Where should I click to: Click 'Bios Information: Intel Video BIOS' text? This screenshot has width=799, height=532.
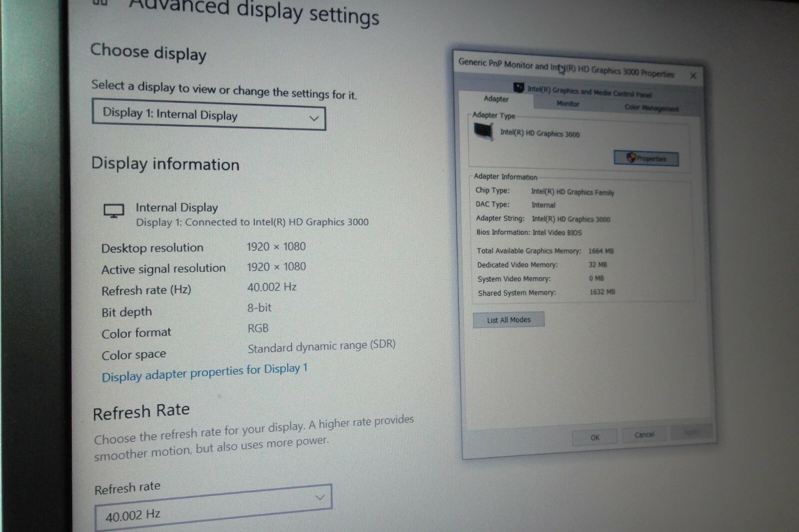click(529, 233)
